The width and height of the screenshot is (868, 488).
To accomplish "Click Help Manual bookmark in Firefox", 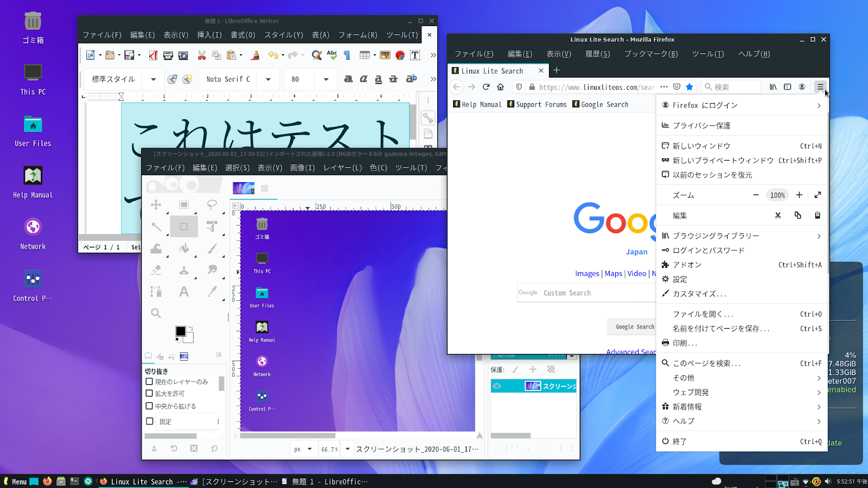I will click(x=477, y=105).
